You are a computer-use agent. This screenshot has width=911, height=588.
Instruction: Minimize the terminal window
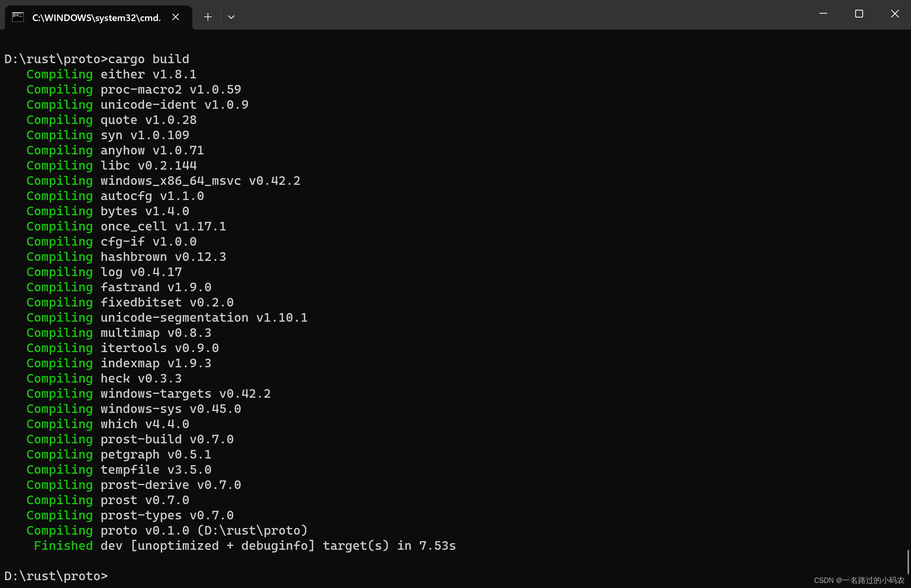(x=823, y=14)
